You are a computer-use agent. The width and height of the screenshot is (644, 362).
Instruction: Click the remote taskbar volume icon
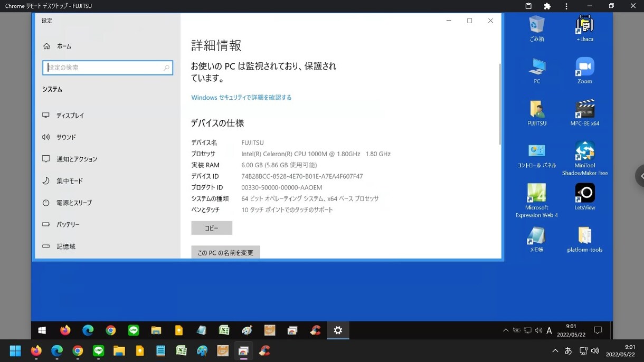(538, 330)
